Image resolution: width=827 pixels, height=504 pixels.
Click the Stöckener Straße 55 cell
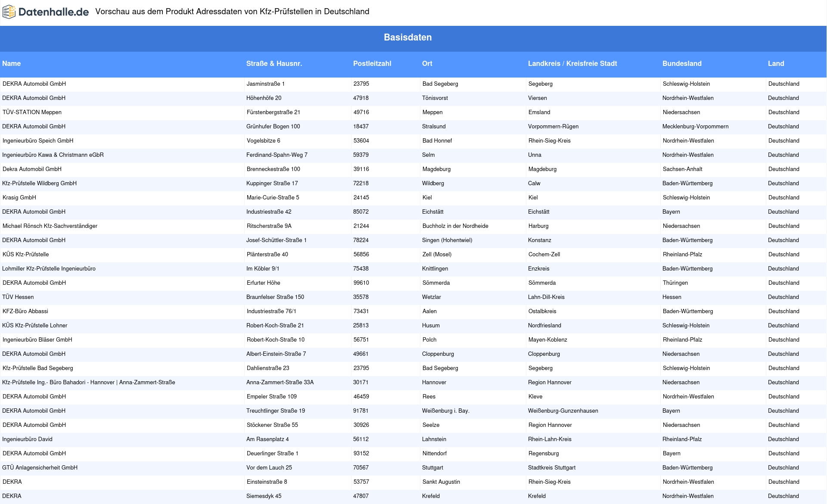[272, 425]
